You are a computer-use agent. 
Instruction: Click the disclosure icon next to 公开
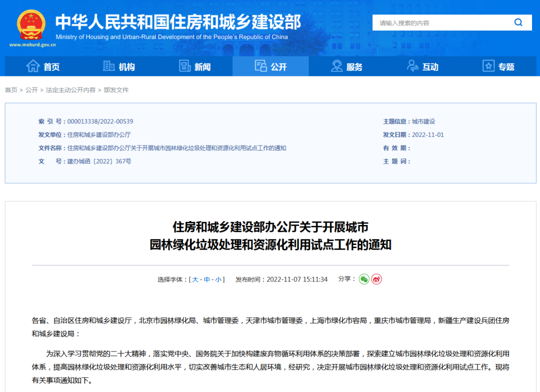click(x=261, y=65)
